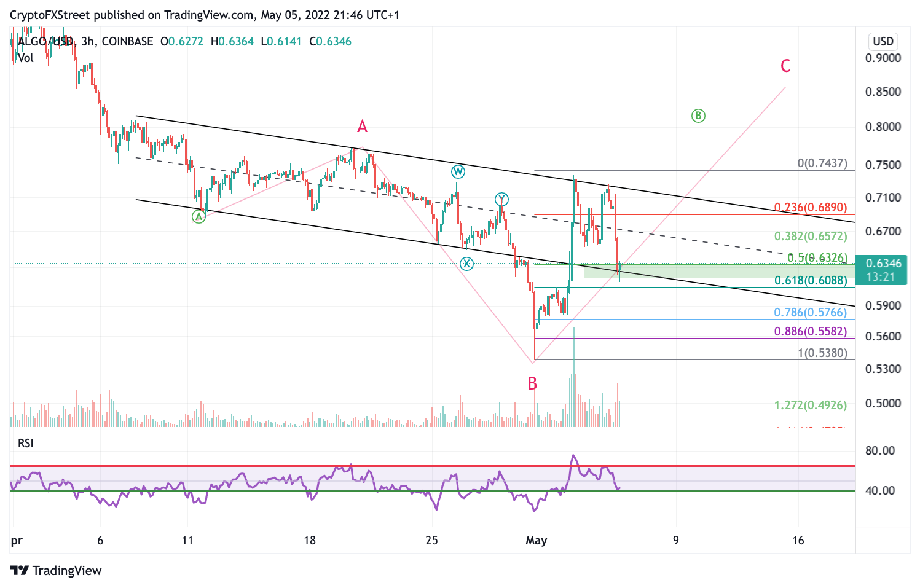Select the RSI indicator label
This screenshot has width=920, height=588.
[x=27, y=444]
